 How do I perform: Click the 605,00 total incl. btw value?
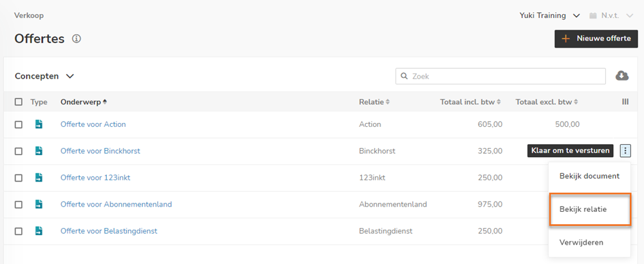click(490, 124)
